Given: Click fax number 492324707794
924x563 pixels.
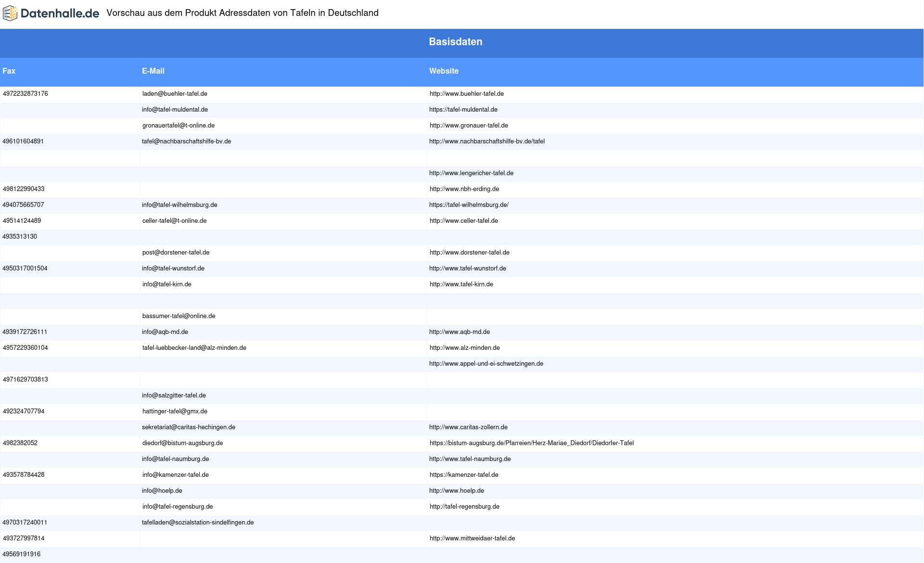Looking at the screenshot, I should 24,411.
